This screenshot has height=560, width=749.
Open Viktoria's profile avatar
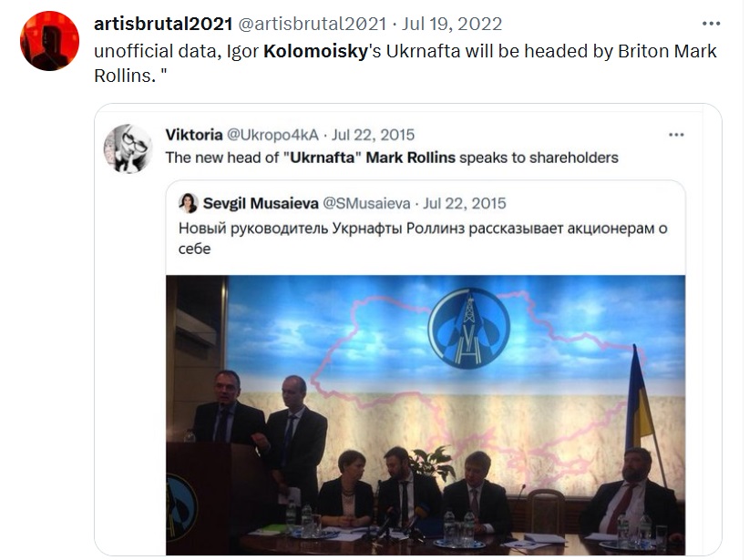tap(128, 148)
